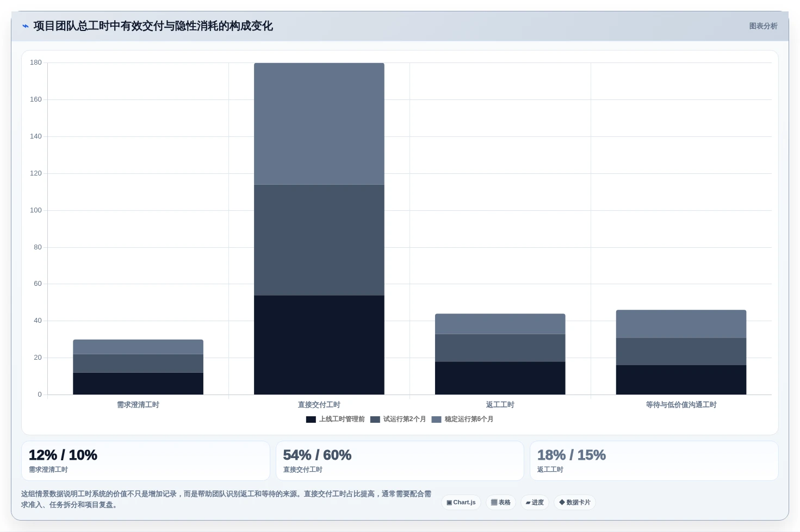Click the 返工工时 x-axis label
Screen dimensions: 800x532
(x=500, y=405)
